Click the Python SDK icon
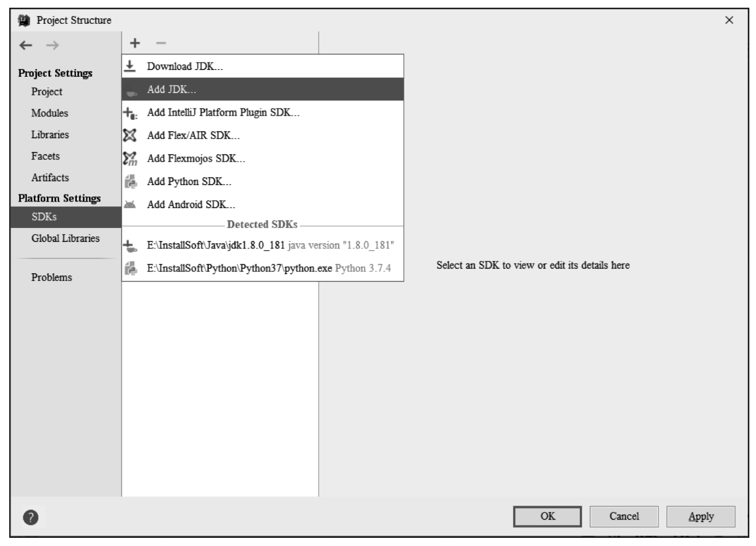 point(130,181)
